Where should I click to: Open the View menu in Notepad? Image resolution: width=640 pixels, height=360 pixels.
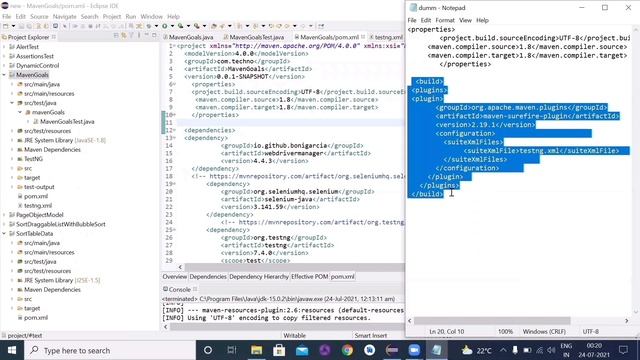465,20
